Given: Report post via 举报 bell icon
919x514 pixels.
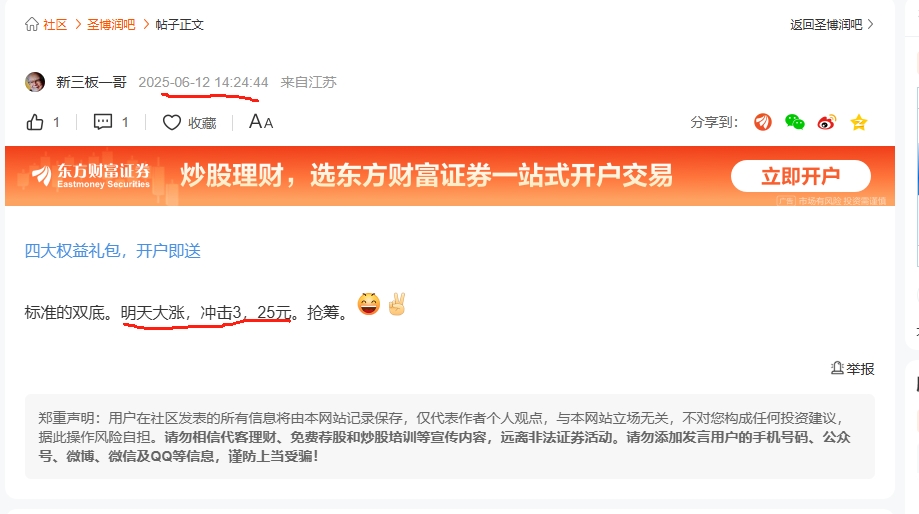Looking at the screenshot, I should click(852, 369).
